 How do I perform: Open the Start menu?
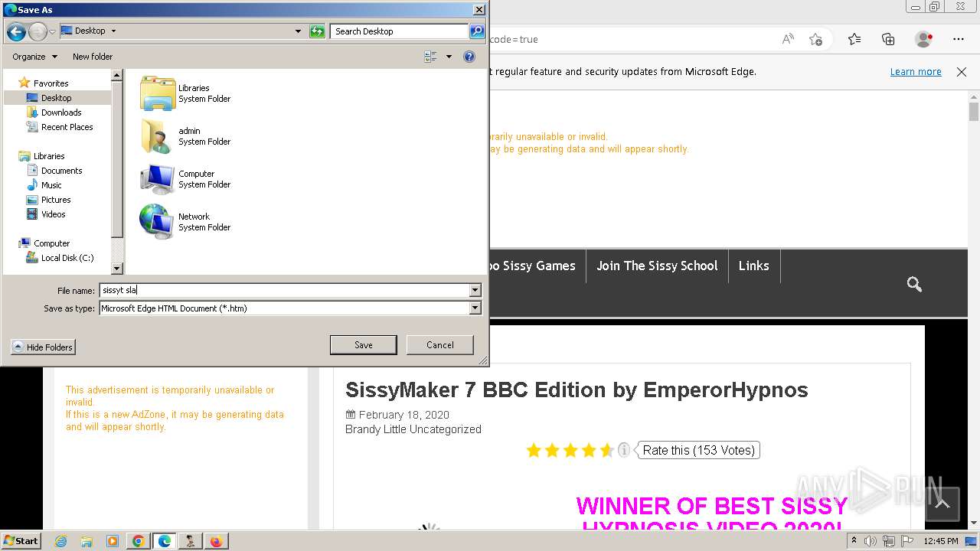point(21,541)
